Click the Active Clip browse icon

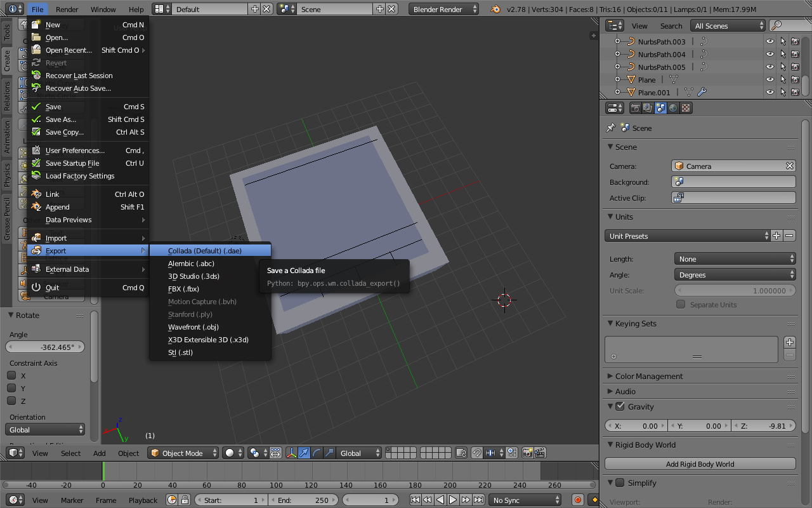point(678,197)
